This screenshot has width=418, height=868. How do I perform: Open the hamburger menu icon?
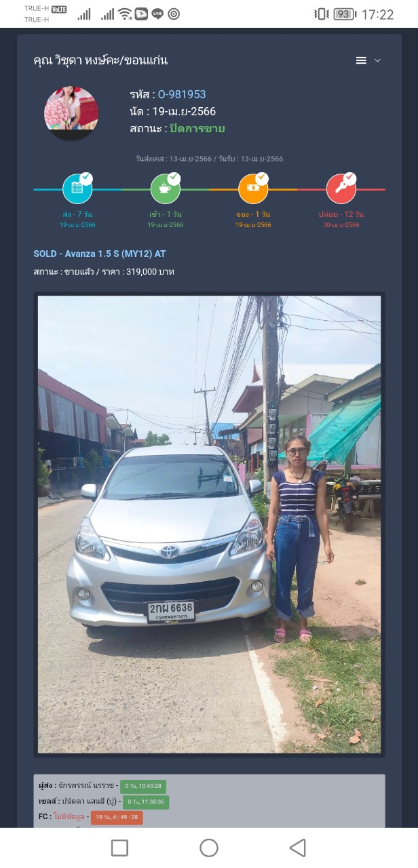pos(361,60)
